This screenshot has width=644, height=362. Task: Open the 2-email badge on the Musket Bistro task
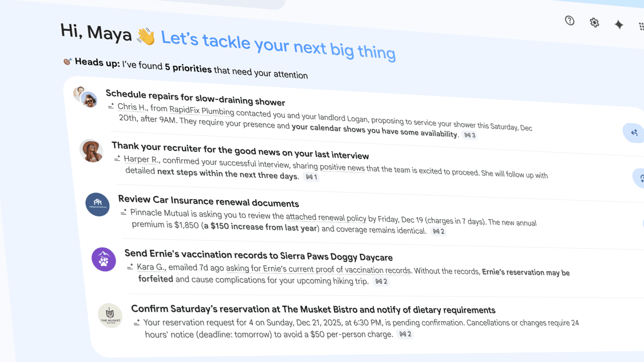pyautogui.click(x=405, y=334)
